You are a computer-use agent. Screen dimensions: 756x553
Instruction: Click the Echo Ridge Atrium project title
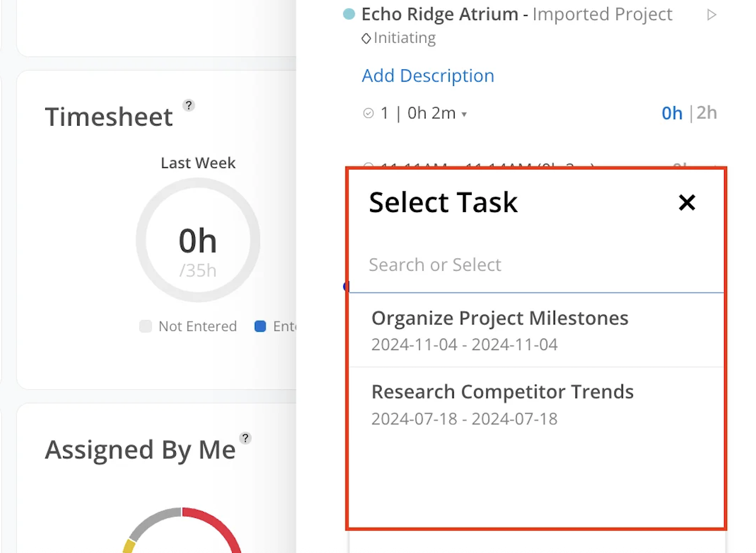439,14
